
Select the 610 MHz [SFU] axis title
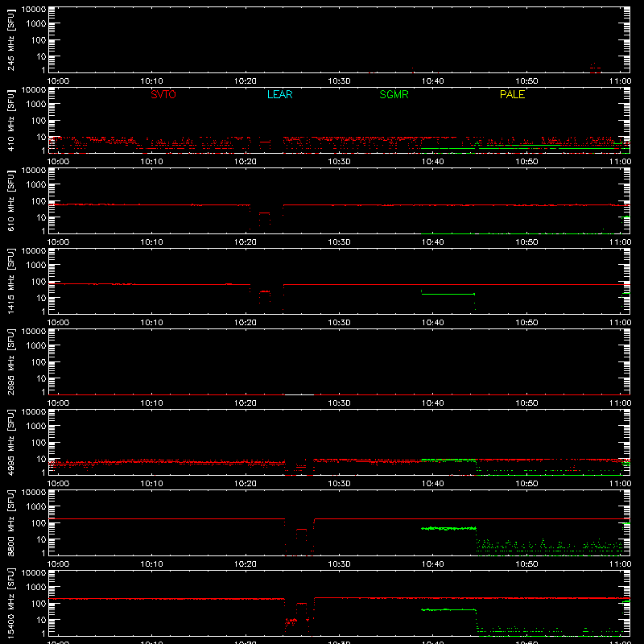(11, 201)
